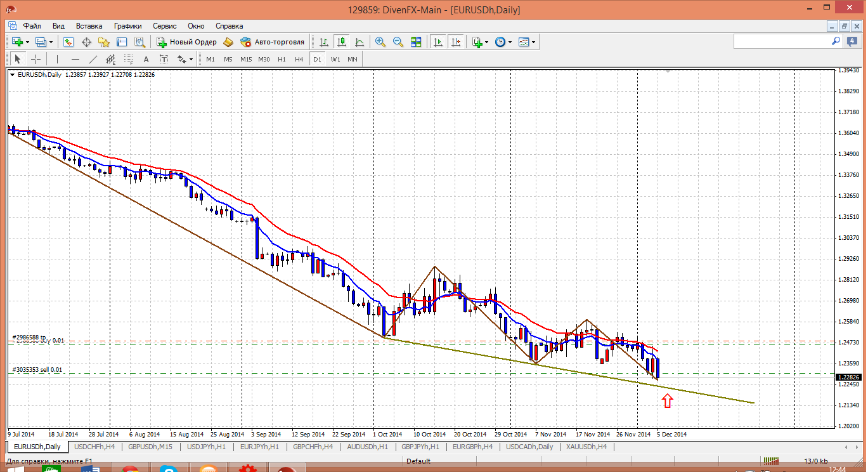Image resolution: width=868 pixels, height=472 pixels.
Task: Select the draw trendline tool
Action: pyautogui.click(x=93, y=59)
